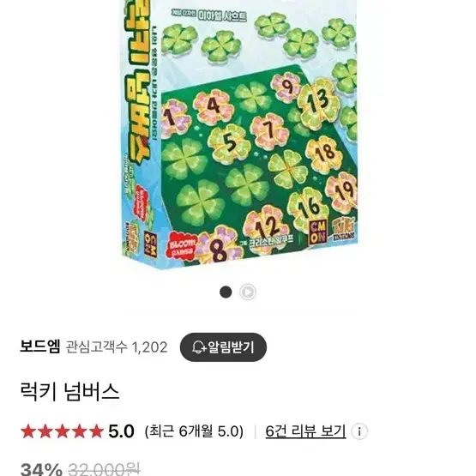Image resolution: width=476 pixels, height=476 pixels.
Task: Open the review info "i" icon
Action: (x=359, y=431)
